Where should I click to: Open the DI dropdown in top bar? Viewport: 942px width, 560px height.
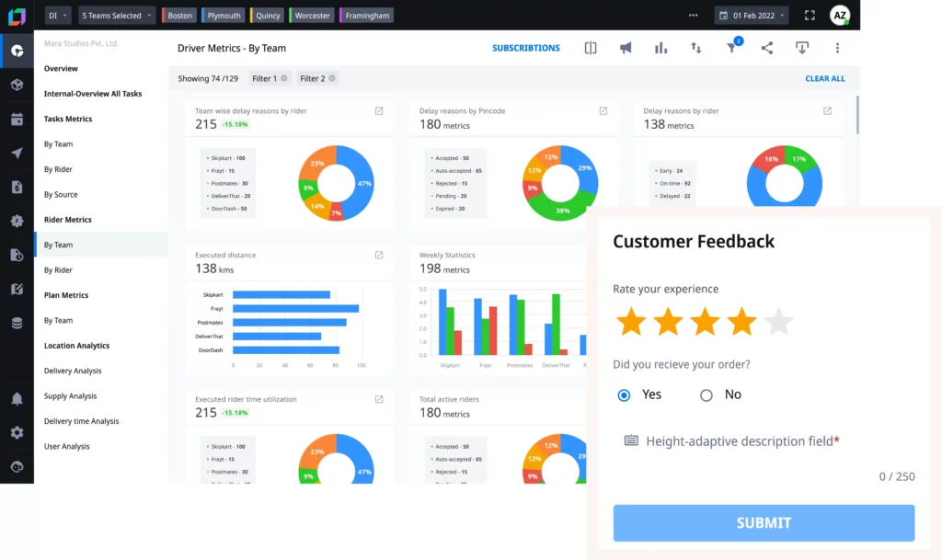click(57, 16)
